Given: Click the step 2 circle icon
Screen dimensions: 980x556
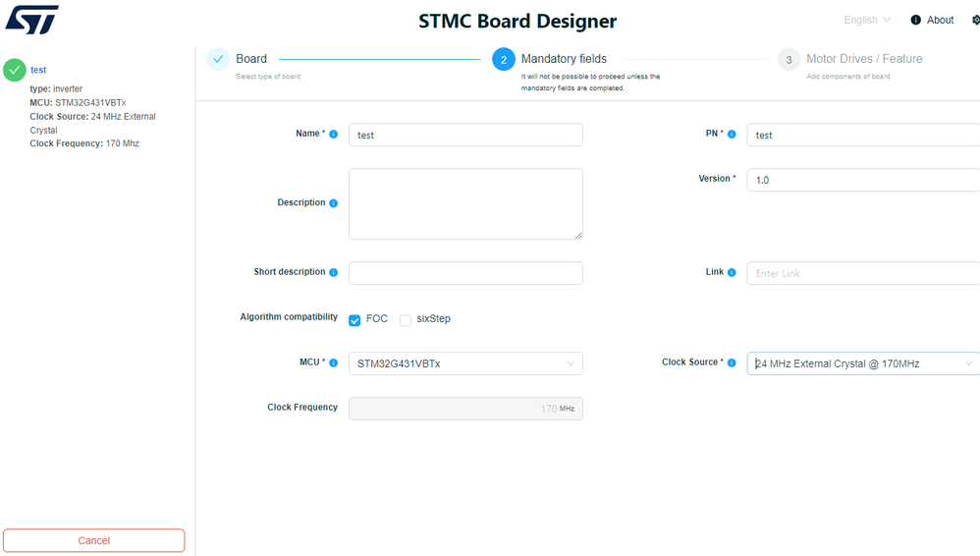Looking at the screenshot, I should tap(503, 59).
